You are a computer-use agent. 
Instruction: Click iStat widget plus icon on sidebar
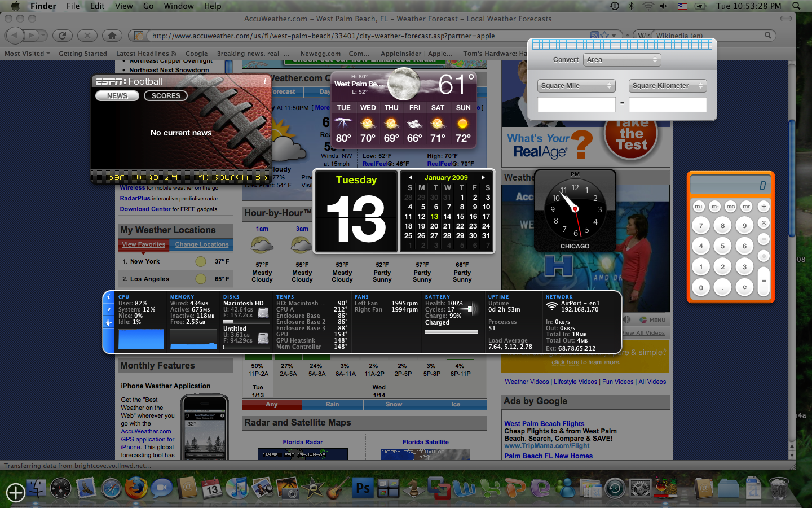click(x=109, y=322)
